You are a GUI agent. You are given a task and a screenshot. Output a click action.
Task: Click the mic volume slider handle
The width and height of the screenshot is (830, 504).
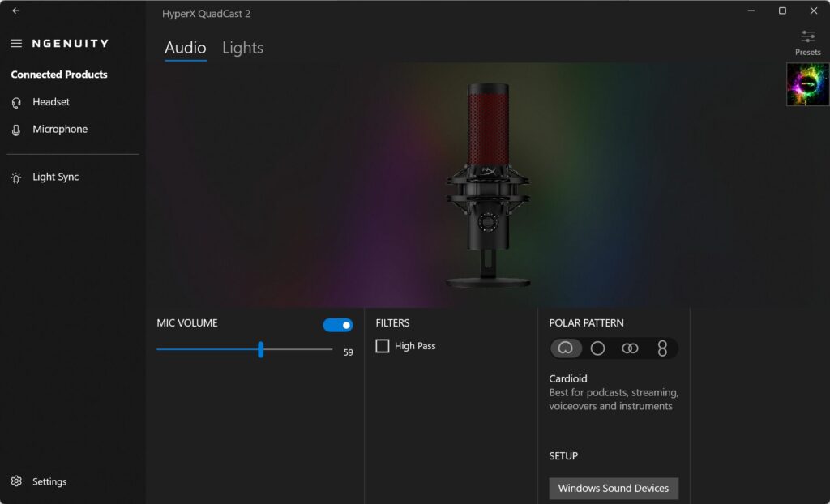(x=260, y=349)
